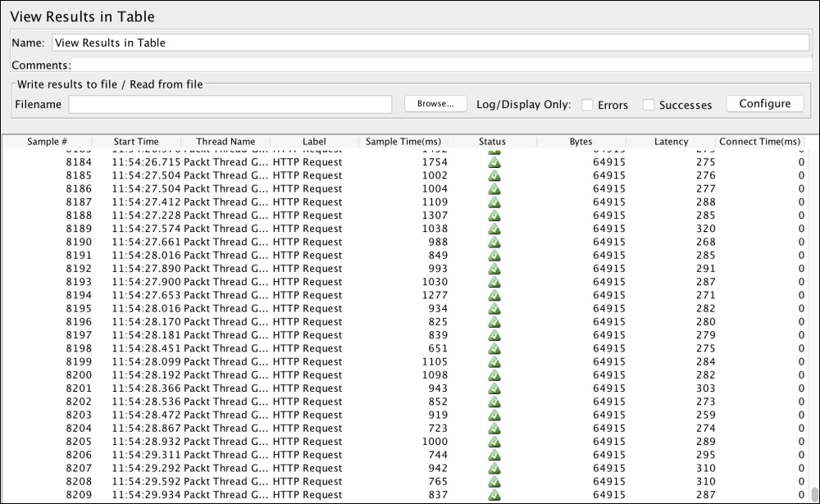Click the status icon beside sample 8198
This screenshot has height=504, width=820.
tap(494, 347)
